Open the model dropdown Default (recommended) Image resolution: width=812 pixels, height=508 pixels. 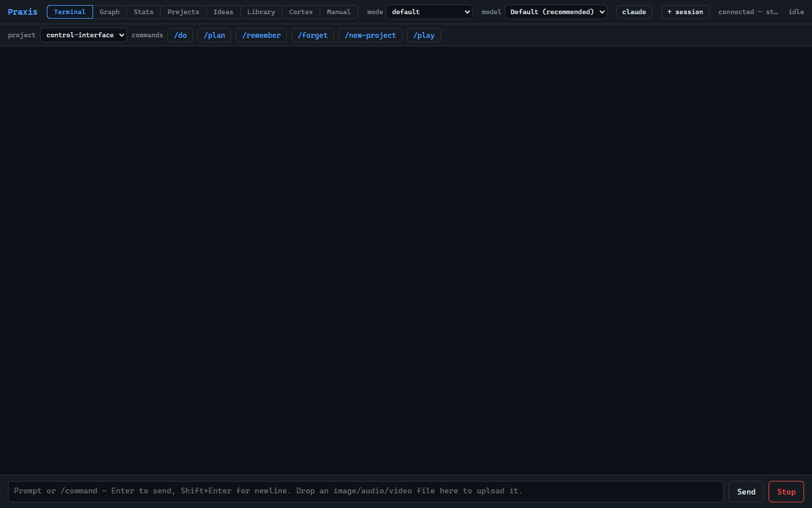coord(556,12)
